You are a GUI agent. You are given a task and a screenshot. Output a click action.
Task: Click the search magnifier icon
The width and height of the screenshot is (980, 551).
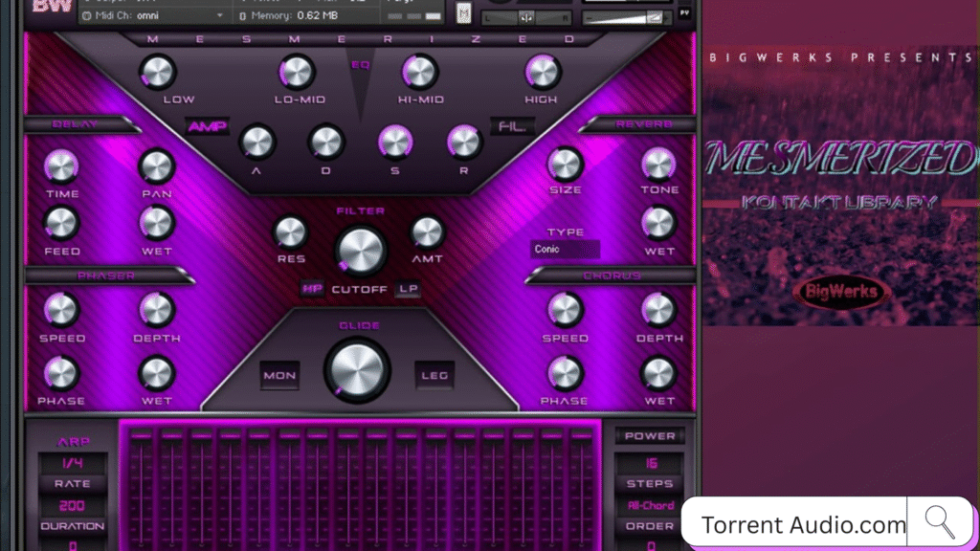click(x=941, y=522)
